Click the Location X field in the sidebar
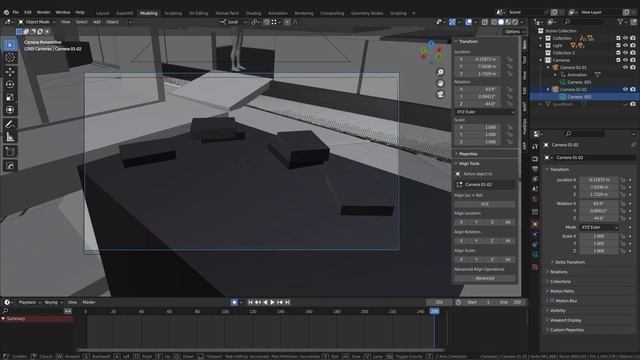The image size is (640, 360). point(478,59)
